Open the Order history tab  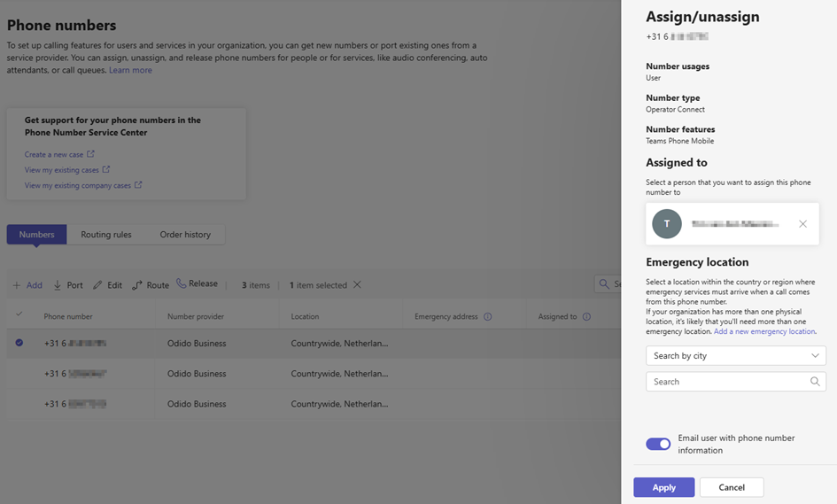[x=185, y=235]
